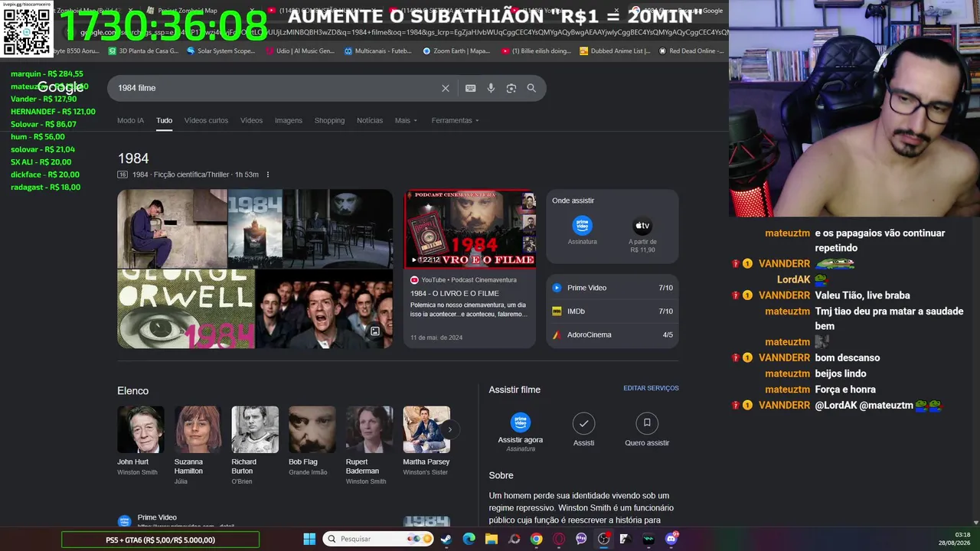
Task: Open the Notícias tab
Action: 370,120
